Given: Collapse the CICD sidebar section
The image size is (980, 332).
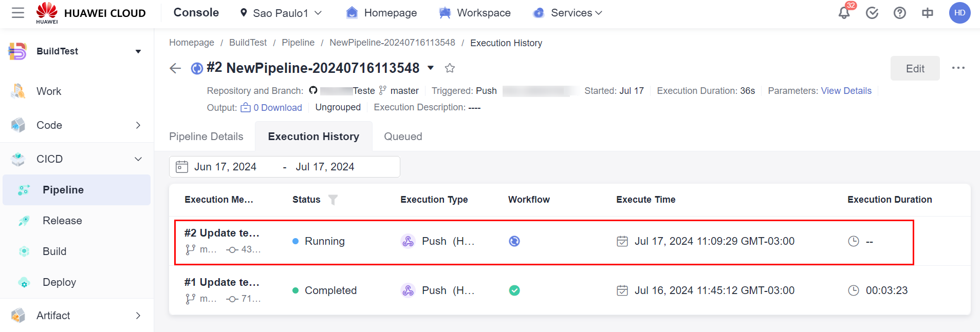Looking at the screenshot, I should 138,159.
